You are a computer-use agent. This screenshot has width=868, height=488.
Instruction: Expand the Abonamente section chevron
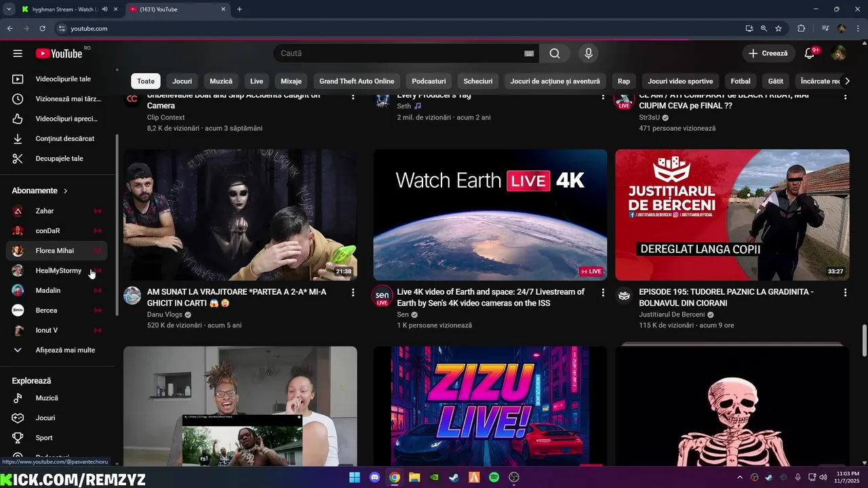point(66,191)
